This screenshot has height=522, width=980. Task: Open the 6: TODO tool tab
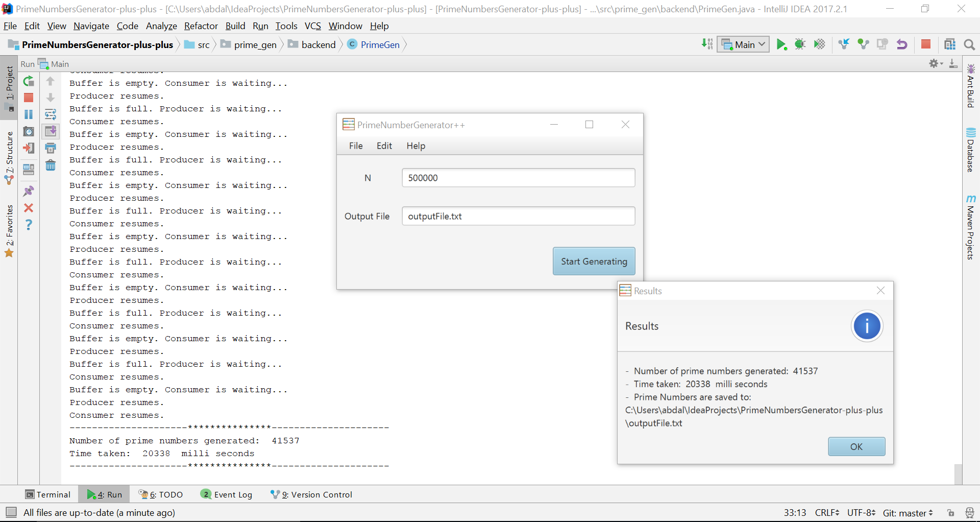(161, 494)
